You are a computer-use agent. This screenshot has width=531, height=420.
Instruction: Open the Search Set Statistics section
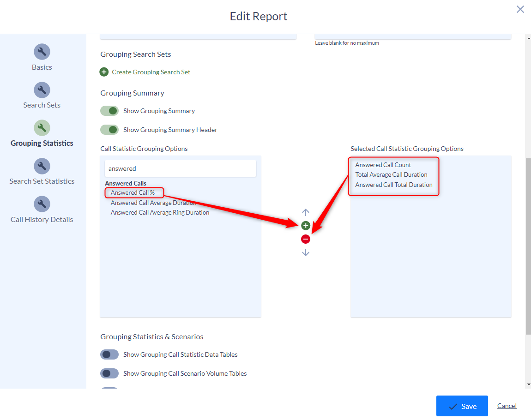coord(42,166)
